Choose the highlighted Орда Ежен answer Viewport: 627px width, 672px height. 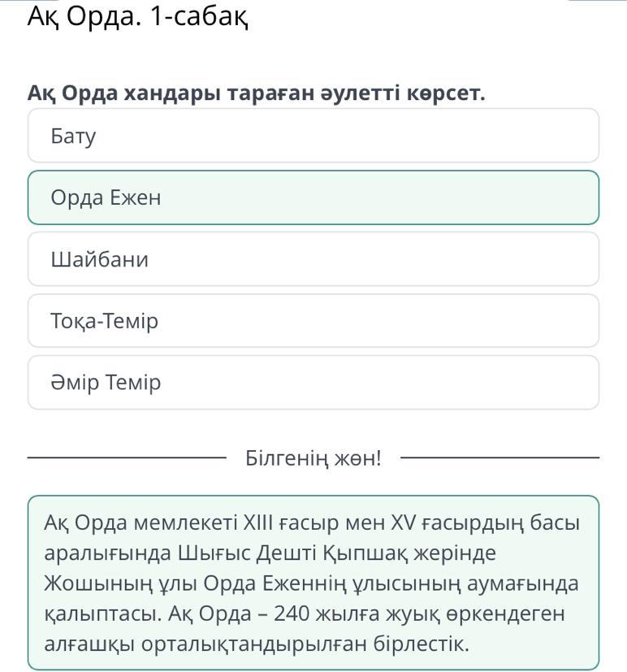[313, 197]
